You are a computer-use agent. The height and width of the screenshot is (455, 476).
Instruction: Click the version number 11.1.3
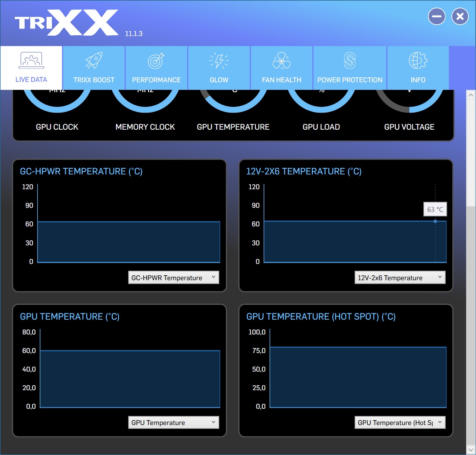coord(134,34)
